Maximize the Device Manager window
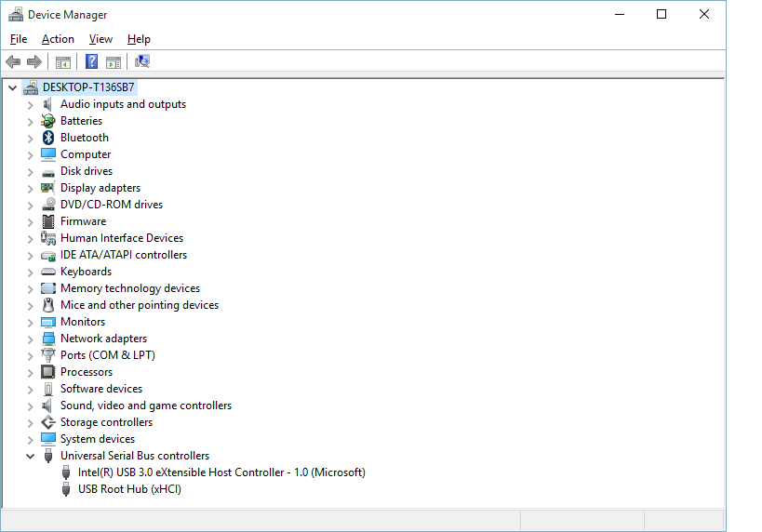 click(662, 14)
